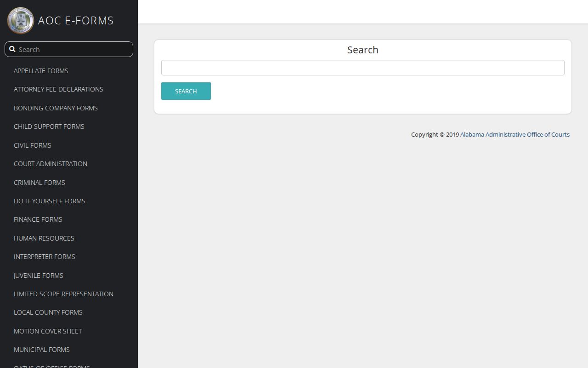Select COURT ADMINISTRATION
Screen dimensions: 588x368
tap(51, 164)
